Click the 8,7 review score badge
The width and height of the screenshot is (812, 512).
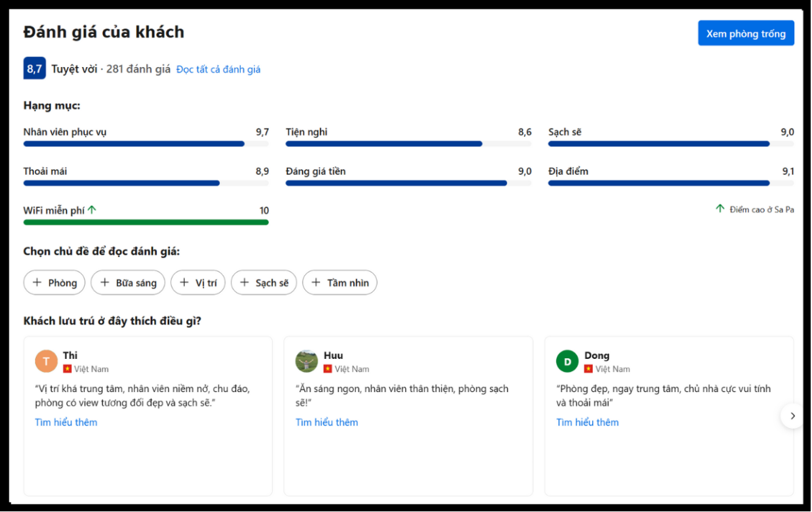tap(35, 68)
